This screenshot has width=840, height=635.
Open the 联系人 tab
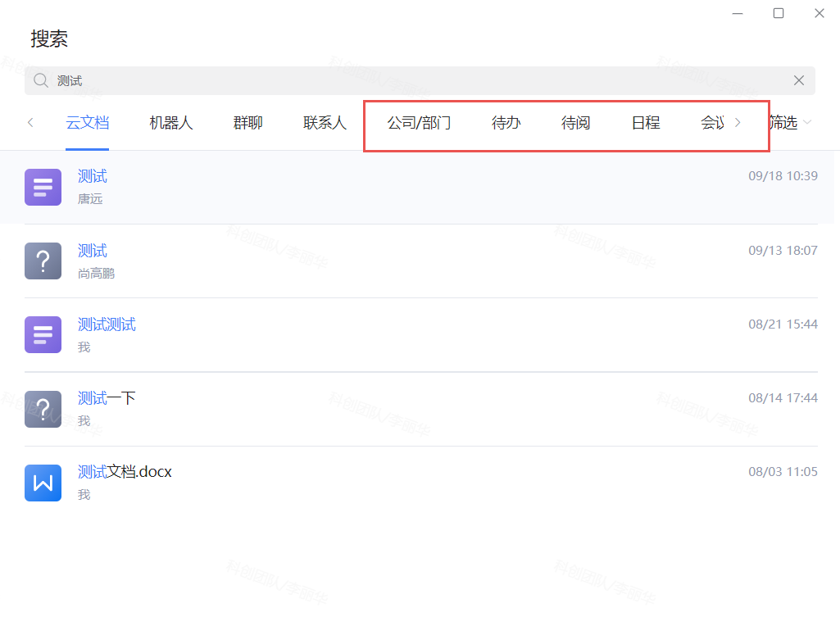point(325,123)
